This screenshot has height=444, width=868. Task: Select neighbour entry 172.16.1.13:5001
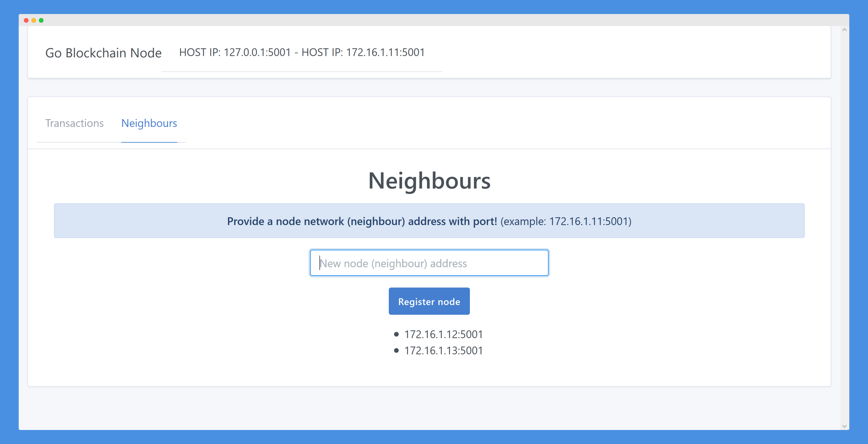(443, 350)
